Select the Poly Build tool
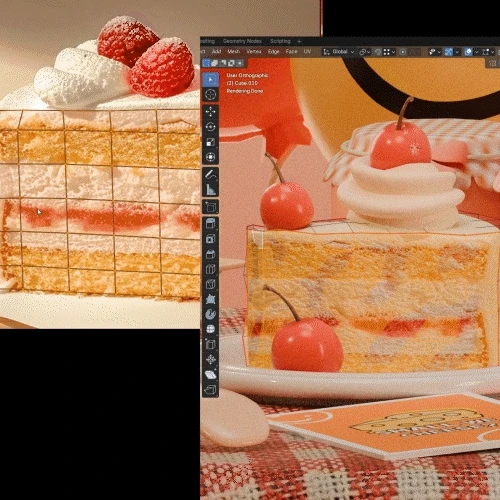Viewport: 500px width, 500px height. pos(210,299)
